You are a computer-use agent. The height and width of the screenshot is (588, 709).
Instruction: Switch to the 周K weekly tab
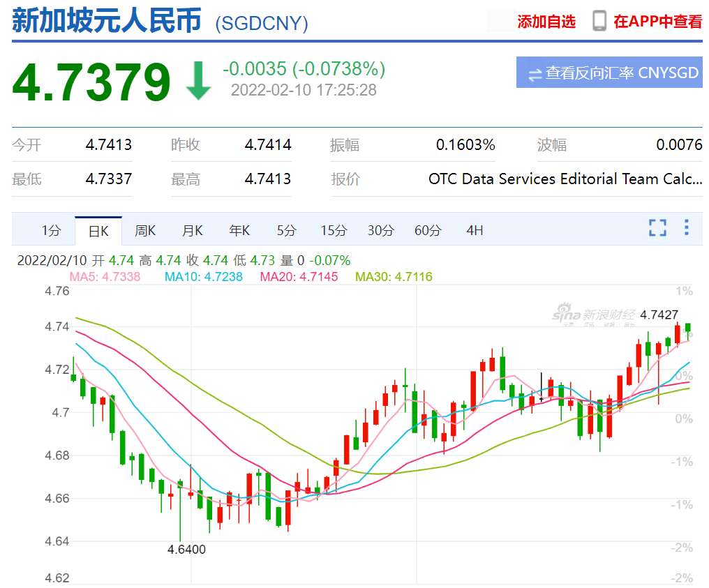pyautogui.click(x=145, y=230)
